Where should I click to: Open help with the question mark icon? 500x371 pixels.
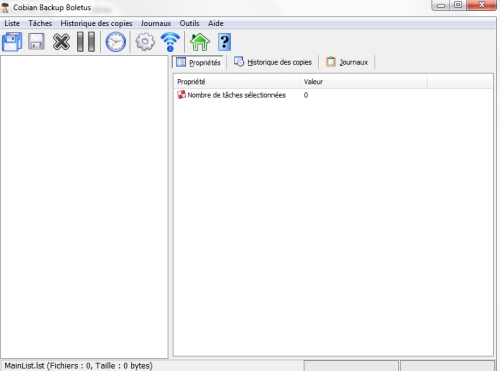click(224, 42)
